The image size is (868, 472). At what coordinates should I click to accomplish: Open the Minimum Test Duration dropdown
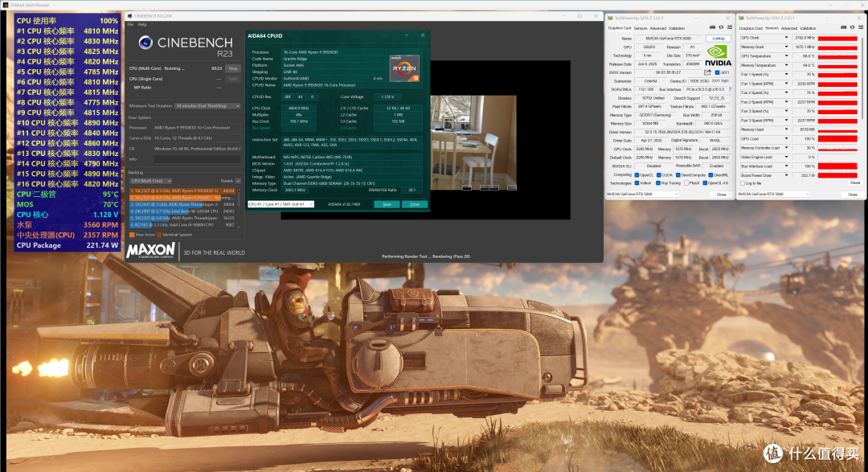[x=207, y=106]
